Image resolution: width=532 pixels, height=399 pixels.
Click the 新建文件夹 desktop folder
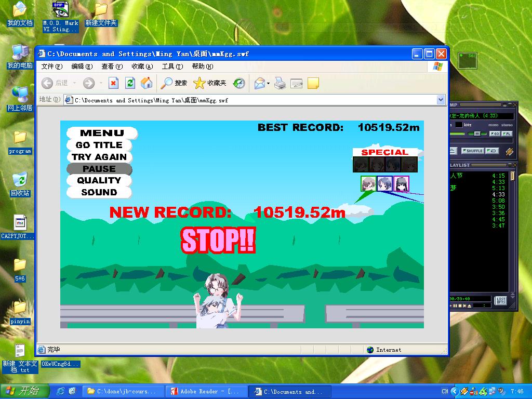[101, 14]
